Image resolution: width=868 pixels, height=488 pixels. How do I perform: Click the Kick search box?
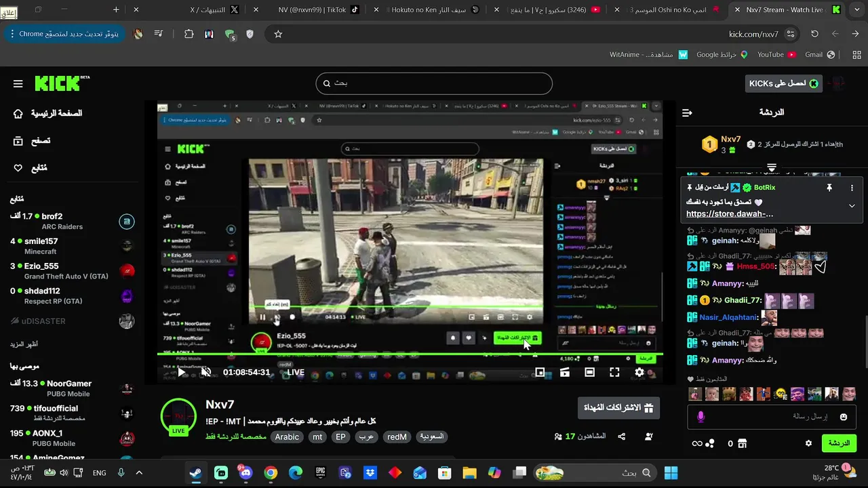pos(434,83)
